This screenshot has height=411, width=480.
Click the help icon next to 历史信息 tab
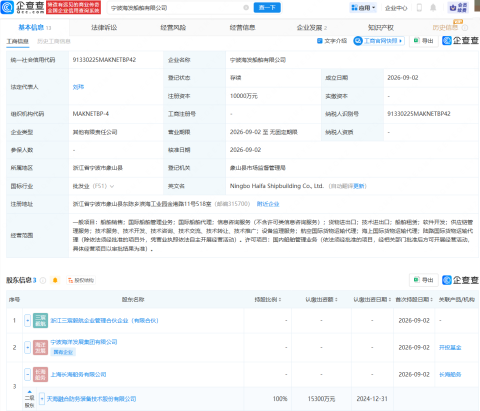tap(465, 28)
